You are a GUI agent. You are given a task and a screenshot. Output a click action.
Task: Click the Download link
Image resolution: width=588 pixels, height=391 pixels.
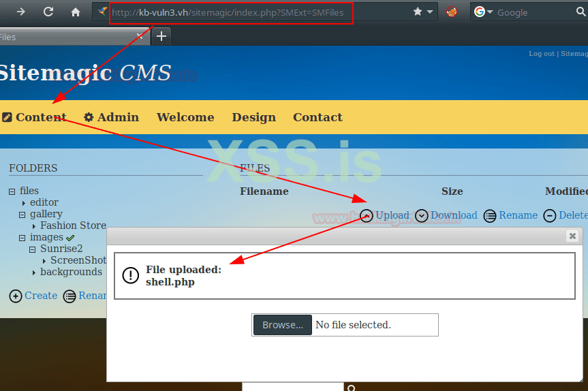454,215
